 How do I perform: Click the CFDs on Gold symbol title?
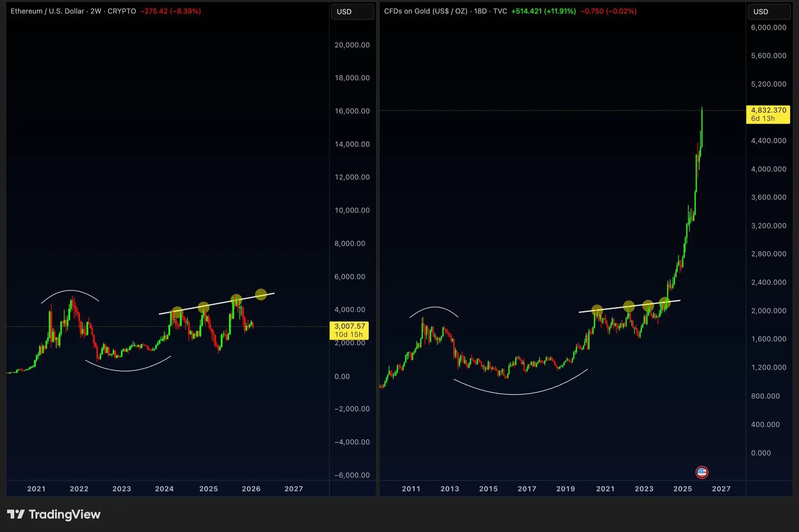(x=425, y=11)
